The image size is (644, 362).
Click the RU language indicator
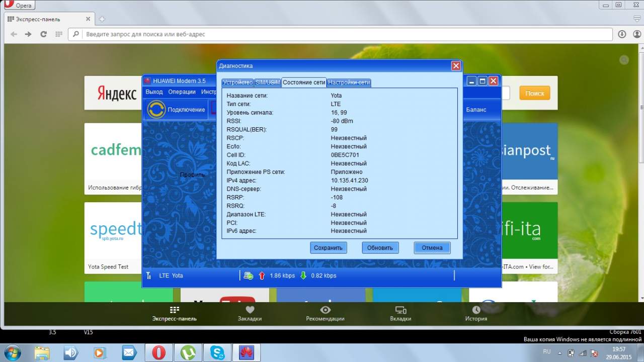pyautogui.click(x=547, y=351)
